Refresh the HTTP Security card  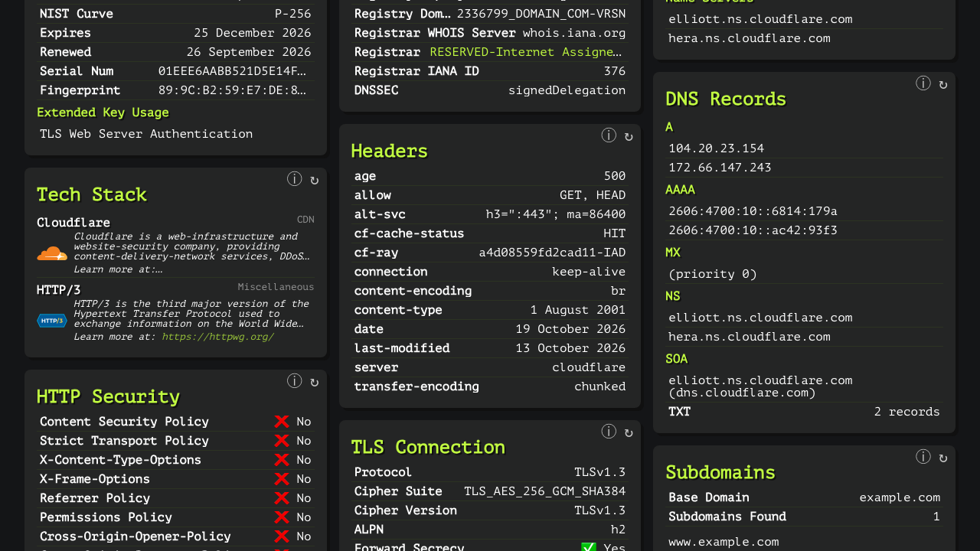pyautogui.click(x=314, y=383)
